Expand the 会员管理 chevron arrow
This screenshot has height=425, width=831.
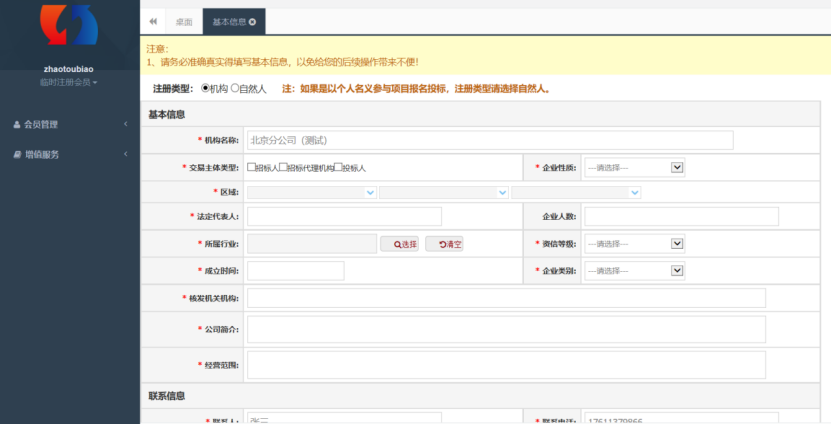[125, 124]
